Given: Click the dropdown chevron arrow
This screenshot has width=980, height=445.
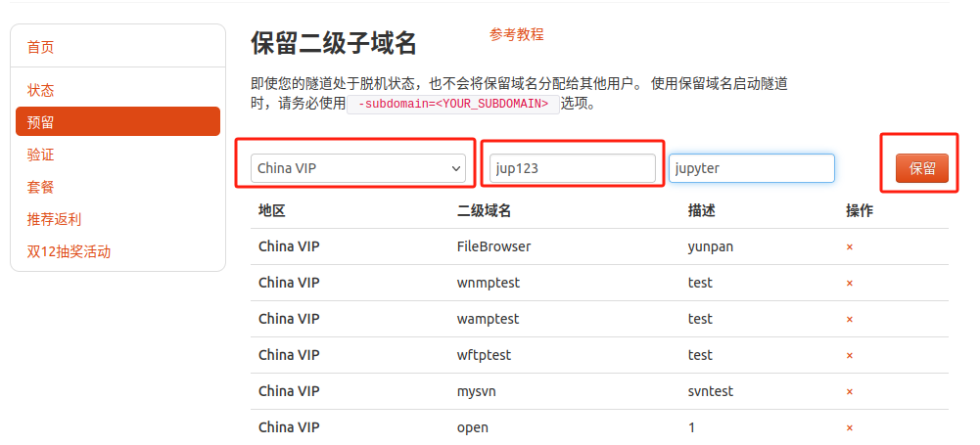Looking at the screenshot, I should pos(455,168).
